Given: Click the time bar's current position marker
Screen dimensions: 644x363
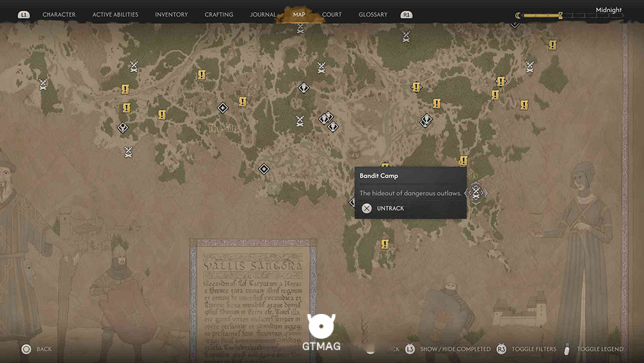Looking at the screenshot, I should tap(560, 15).
